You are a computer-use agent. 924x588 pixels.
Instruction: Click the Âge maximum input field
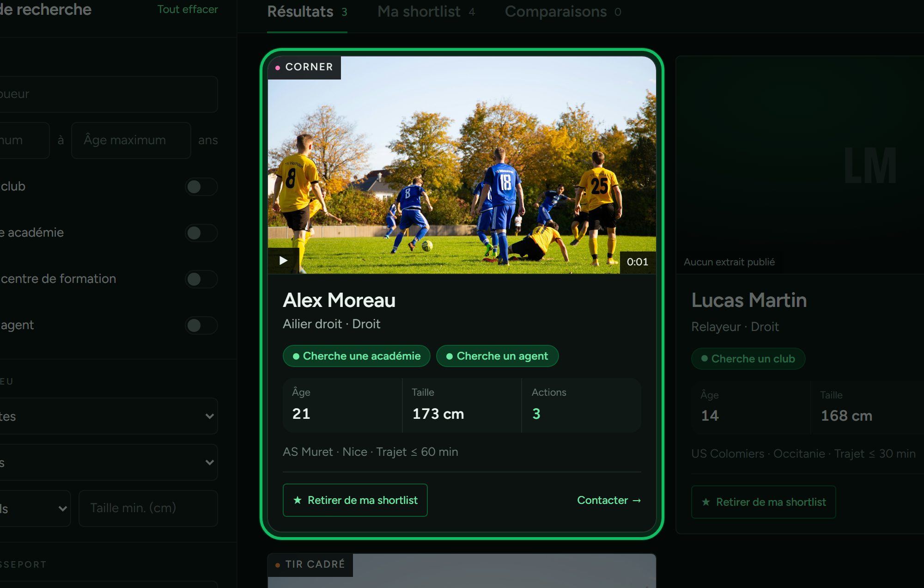[x=131, y=141]
